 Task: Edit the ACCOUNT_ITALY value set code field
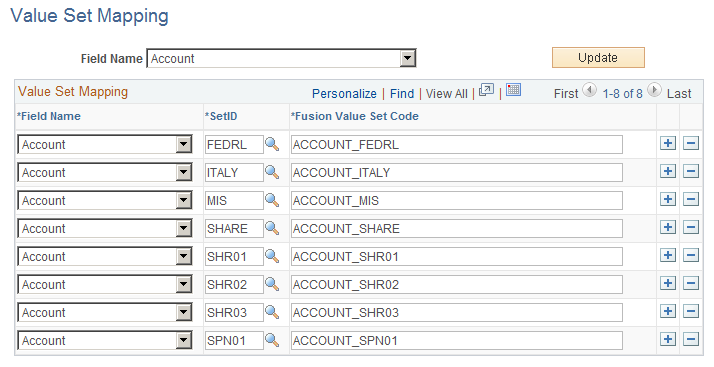[457, 173]
